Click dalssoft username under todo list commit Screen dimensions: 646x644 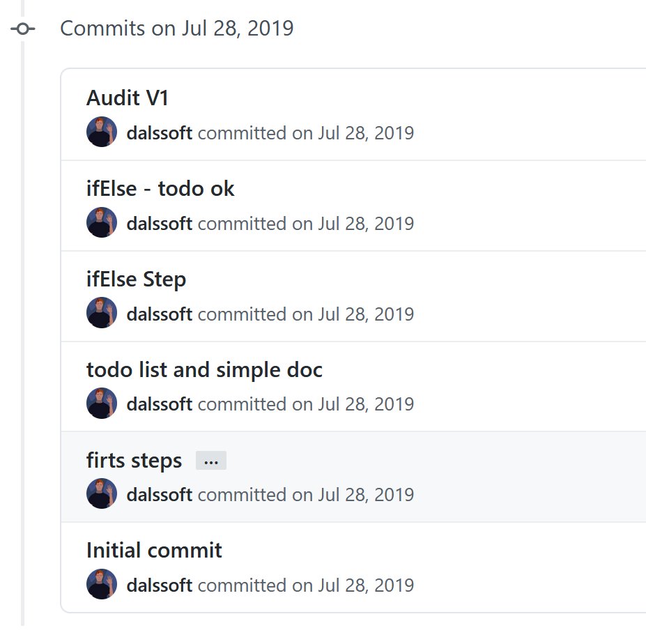pyautogui.click(x=160, y=404)
